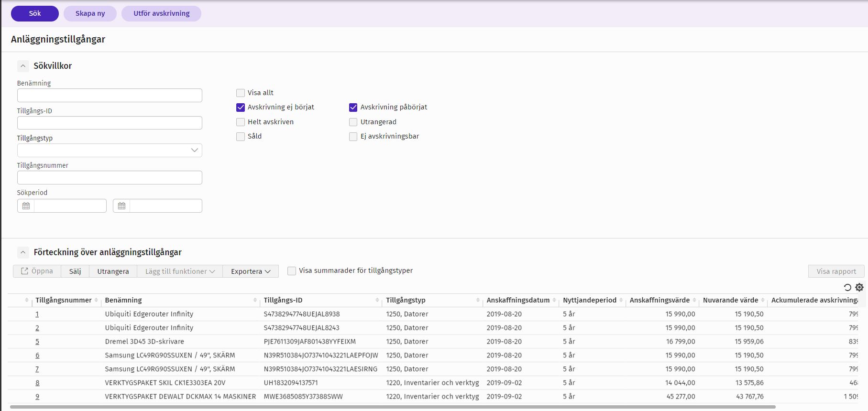This screenshot has width=868, height=411.
Task: Sort by the Tillgångstyp column arrows
Action: pyautogui.click(x=478, y=300)
